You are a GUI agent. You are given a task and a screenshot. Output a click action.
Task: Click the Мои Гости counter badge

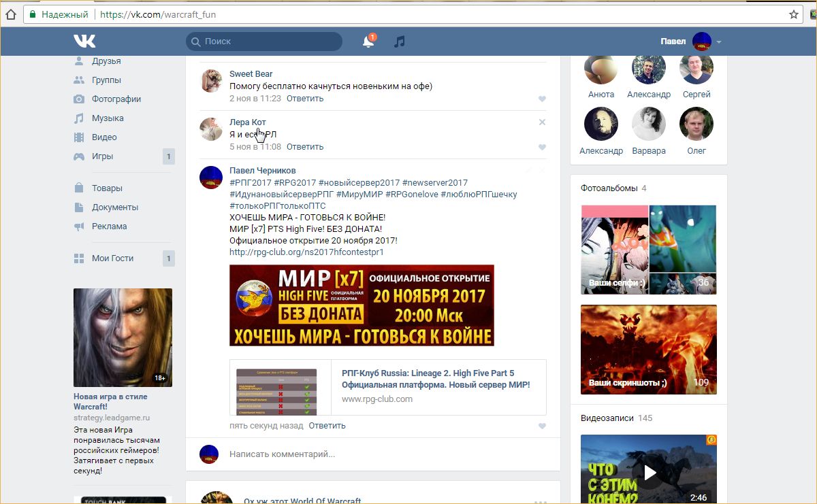point(169,258)
